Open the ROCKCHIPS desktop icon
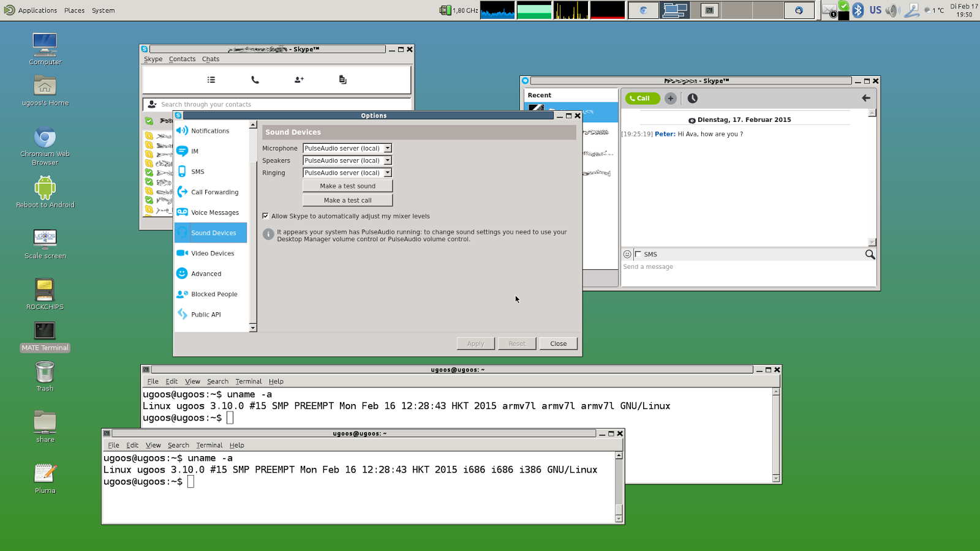The height and width of the screenshot is (551, 980). pos(45,294)
